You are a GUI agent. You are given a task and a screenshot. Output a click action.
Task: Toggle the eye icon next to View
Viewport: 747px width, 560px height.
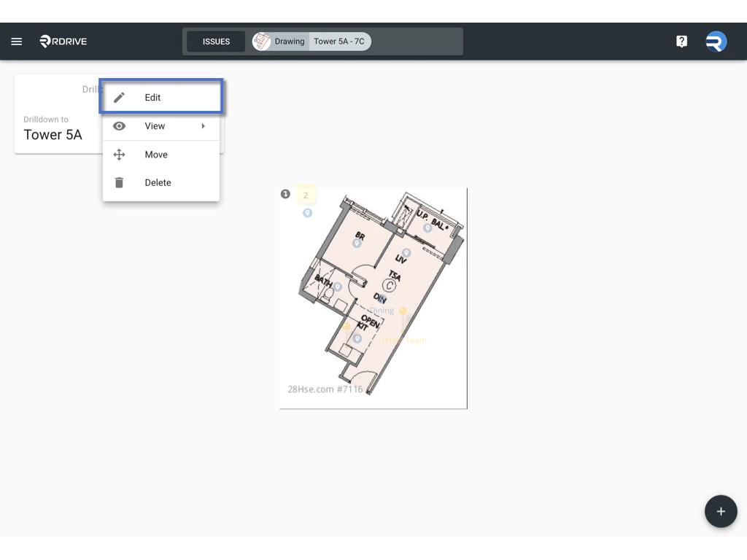tap(119, 125)
